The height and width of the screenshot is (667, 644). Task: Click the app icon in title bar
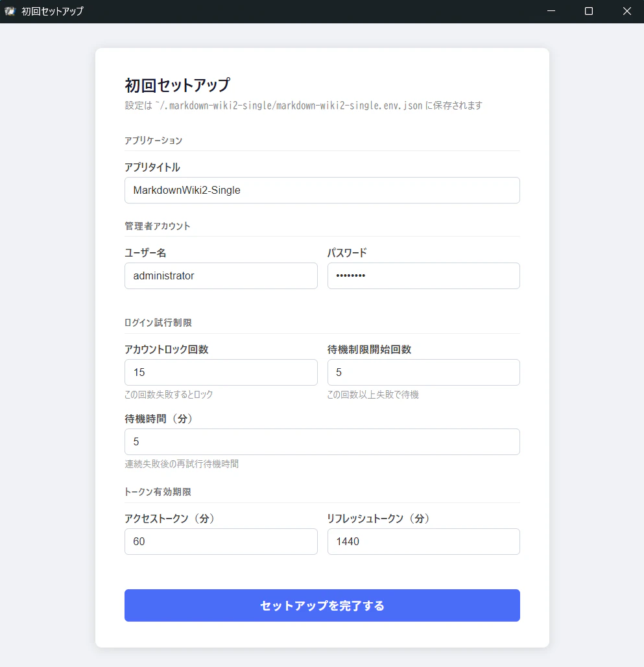10,11
